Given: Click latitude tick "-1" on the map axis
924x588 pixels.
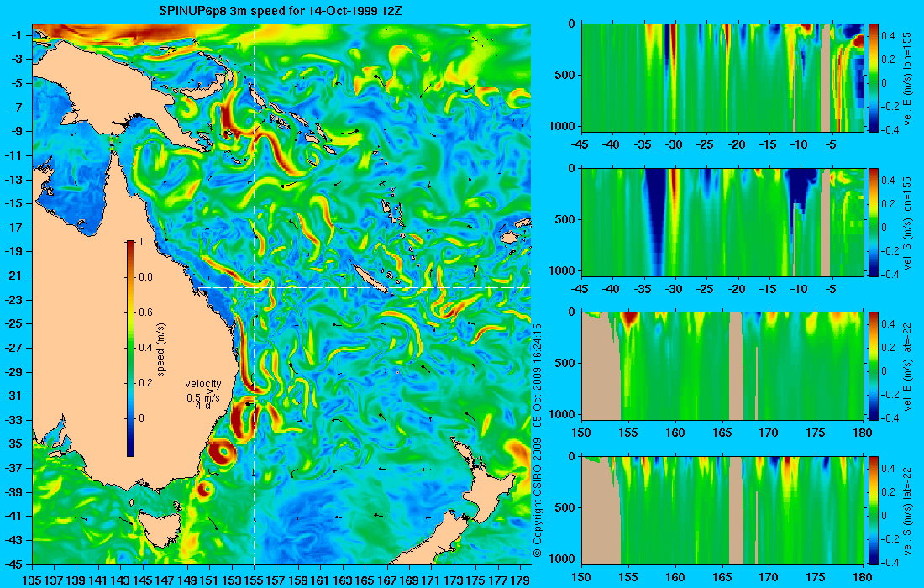Looking at the screenshot, I should 16,35.
